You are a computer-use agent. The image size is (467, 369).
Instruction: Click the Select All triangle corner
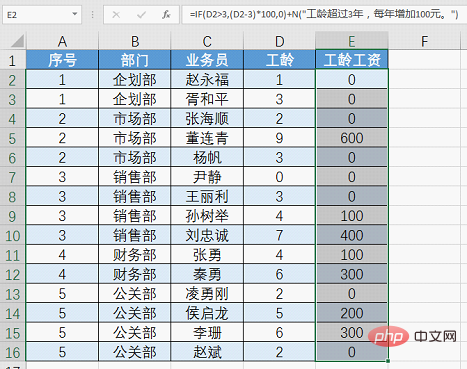point(17,41)
